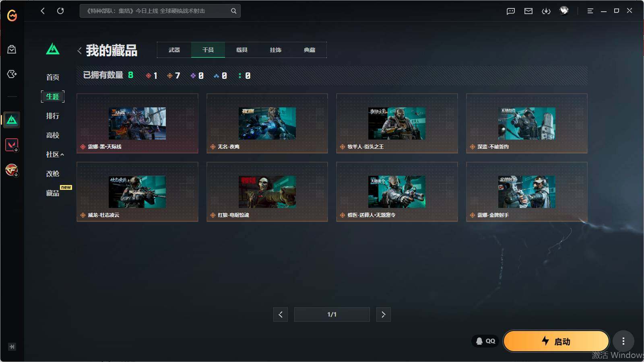Open the 无名-夜鹰 skin thumbnail
The width and height of the screenshot is (644, 362).
point(267,123)
